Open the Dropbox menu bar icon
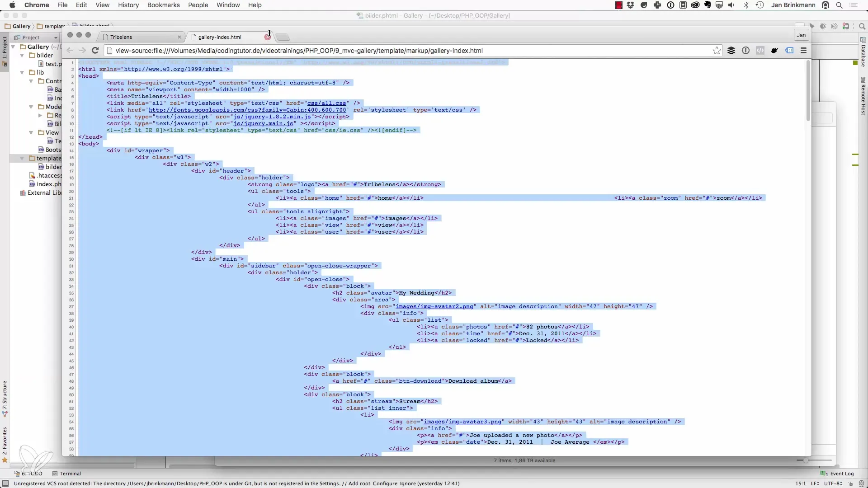Image resolution: width=868 pixels, height=488 pixels. click(x=631, y=5)
